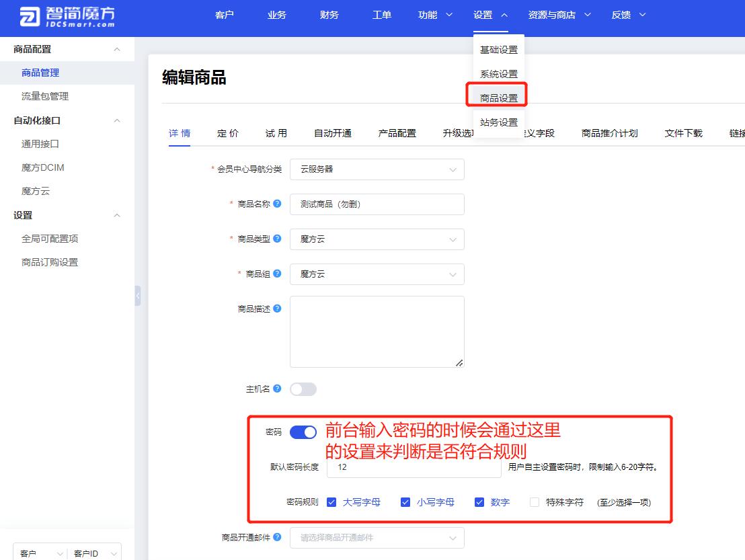Screen dimensions: 745x560
Task: Open the 业务 top menu
Action: [x=276, y=15]
